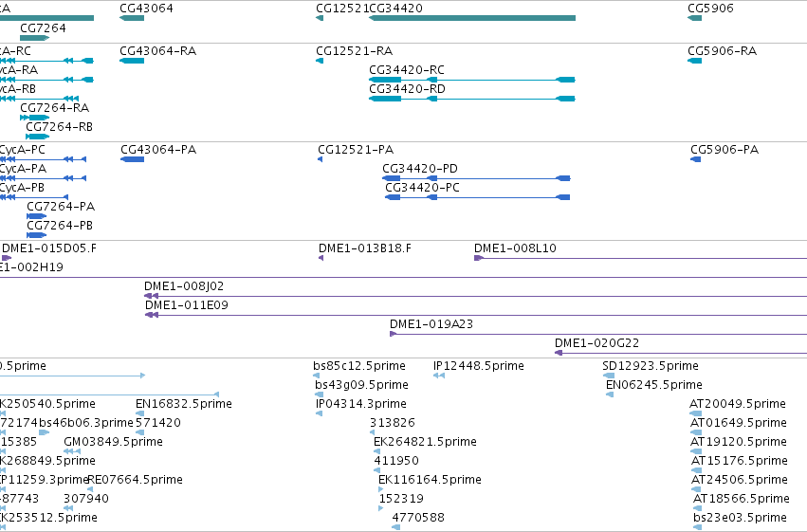Select EST bs46b06.3prime
The width and height of the screenshot is (807, 532).
(x=86, y=424)
